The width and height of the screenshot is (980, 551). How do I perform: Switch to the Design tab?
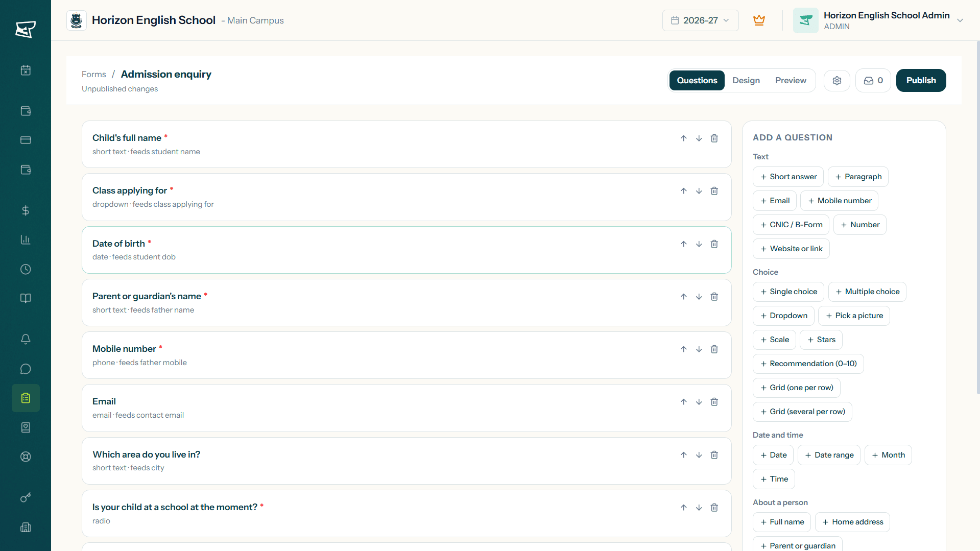point(746,81)
